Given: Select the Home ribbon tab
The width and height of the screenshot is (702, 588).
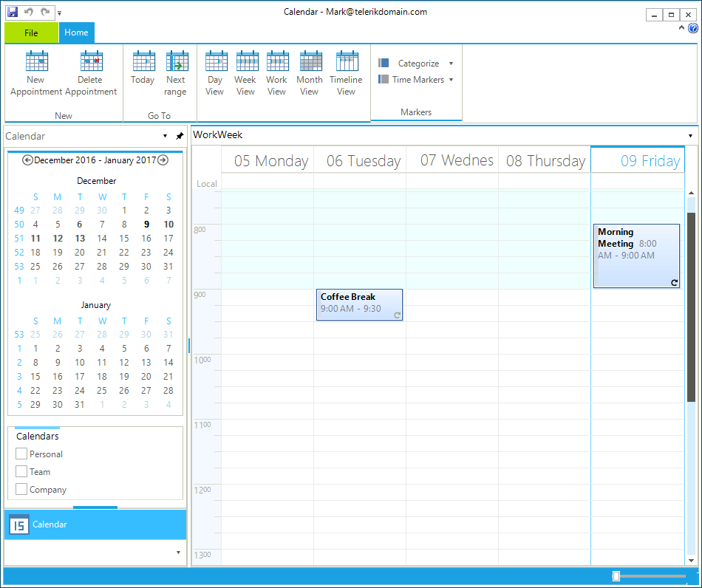Looking at the screenshot, I should coord(76,33).
